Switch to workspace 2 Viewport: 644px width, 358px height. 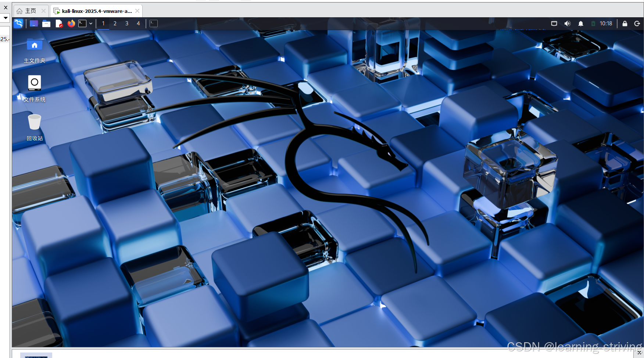pyautogui.click(x=115, y=23)
